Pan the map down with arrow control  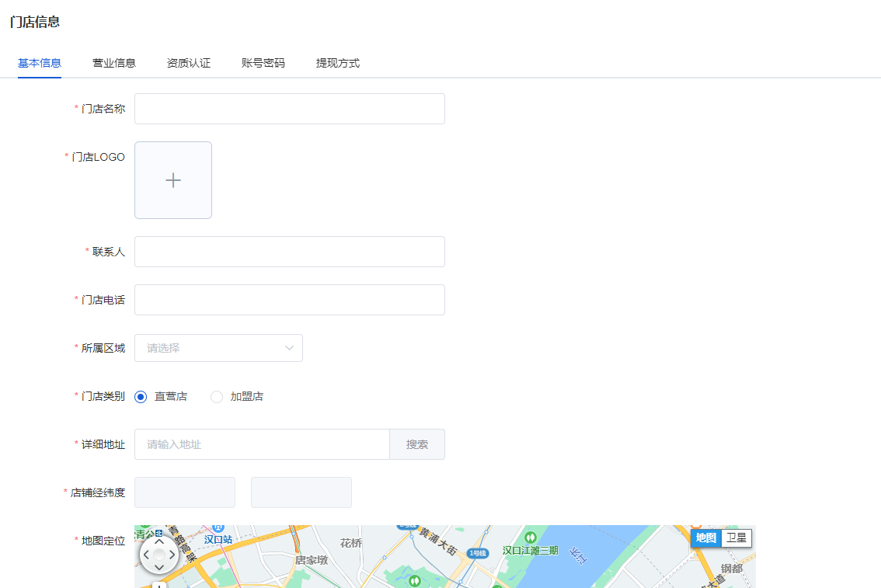click(159, 567)
